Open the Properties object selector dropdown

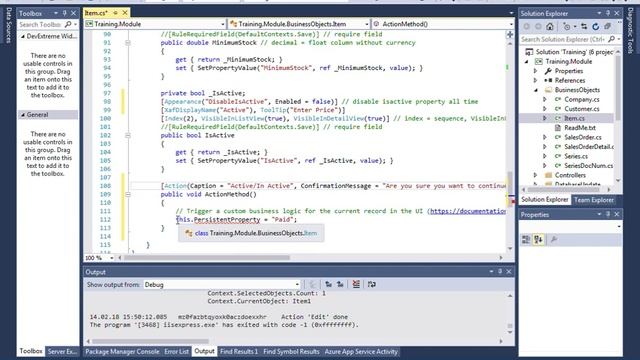click(x=619, y=226)
